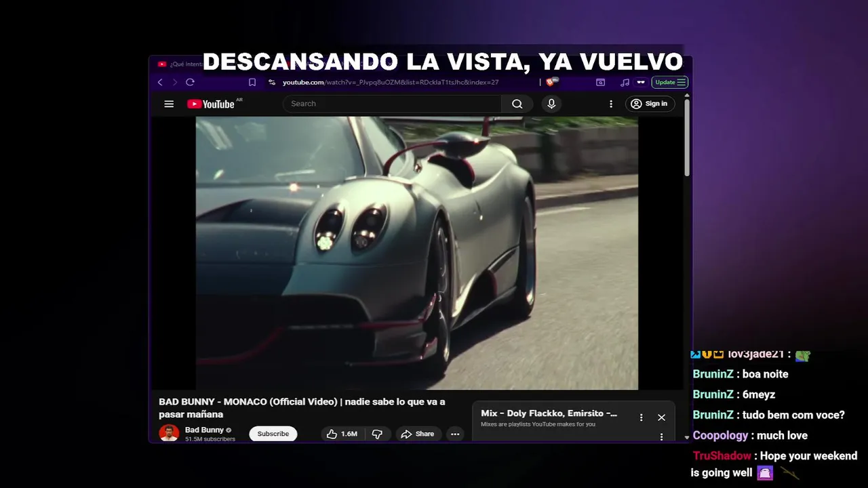Image resolution: width=868 pixels, height=488 pixels.
Task: Focus the YouTube Search field
Action: tap(393, 104)
